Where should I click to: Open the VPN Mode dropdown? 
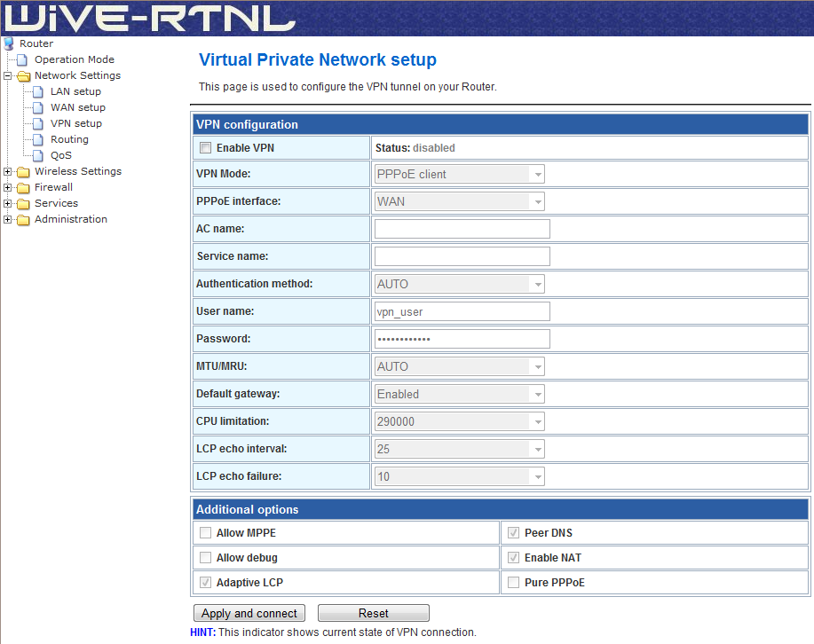coord(460,175)
